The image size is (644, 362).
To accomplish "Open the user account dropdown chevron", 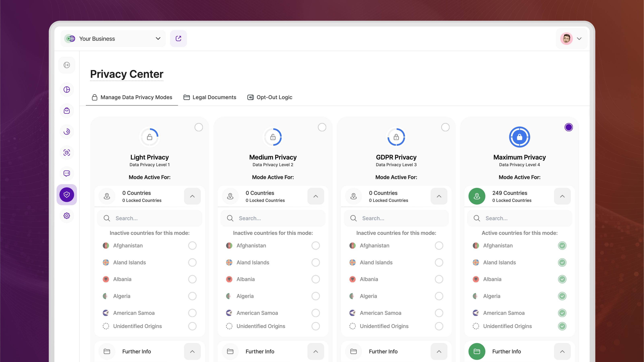I will click(x=579, y=38).
